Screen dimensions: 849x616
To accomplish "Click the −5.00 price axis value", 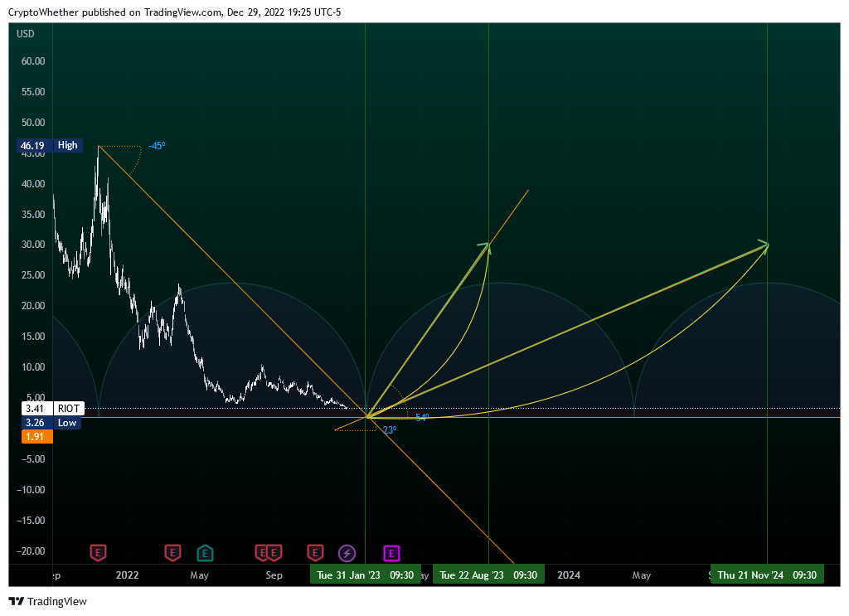I will [33, 459].
